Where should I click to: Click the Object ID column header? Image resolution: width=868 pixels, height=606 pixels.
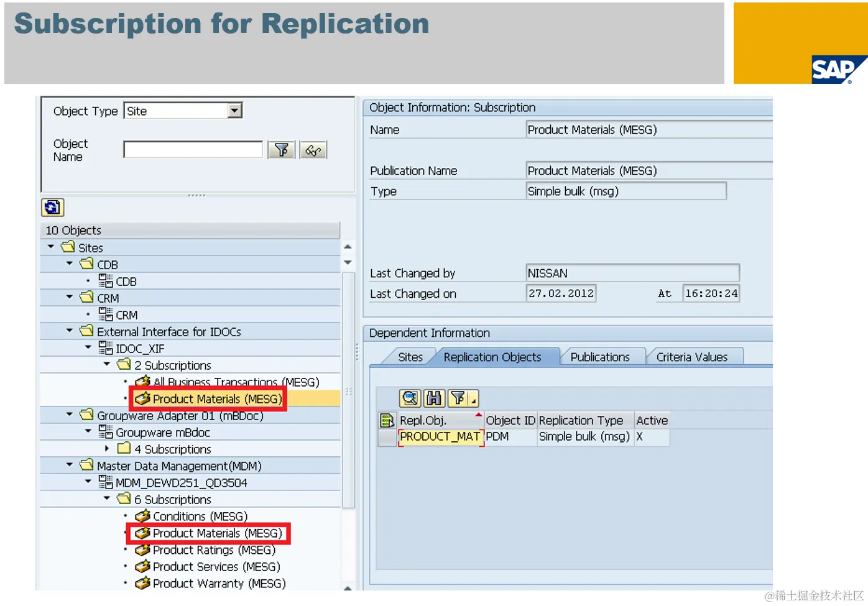click(x=510, y=420)
